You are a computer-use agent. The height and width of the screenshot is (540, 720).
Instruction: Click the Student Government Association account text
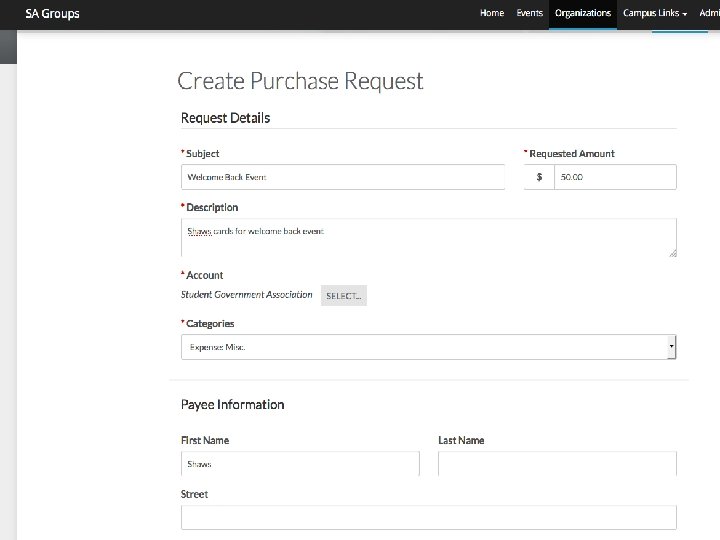click(x=246, y=295)
